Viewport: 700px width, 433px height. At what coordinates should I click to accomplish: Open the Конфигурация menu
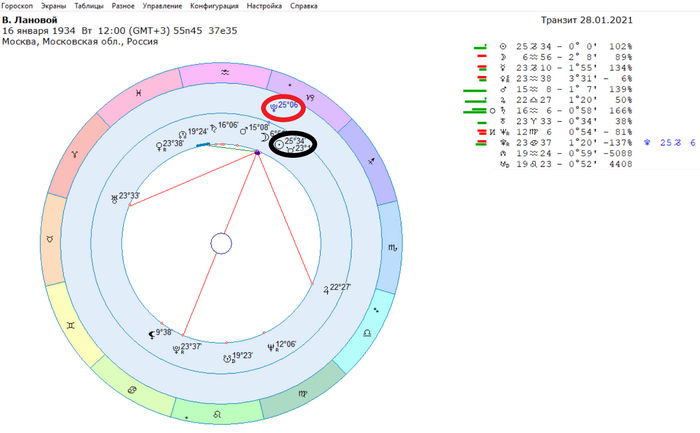coord(214,6)
